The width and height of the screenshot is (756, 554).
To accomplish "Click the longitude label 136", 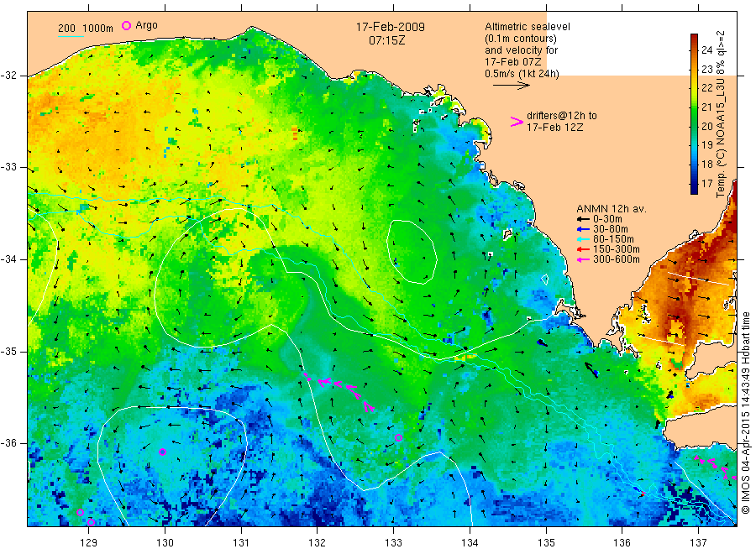I will (622, 543).
